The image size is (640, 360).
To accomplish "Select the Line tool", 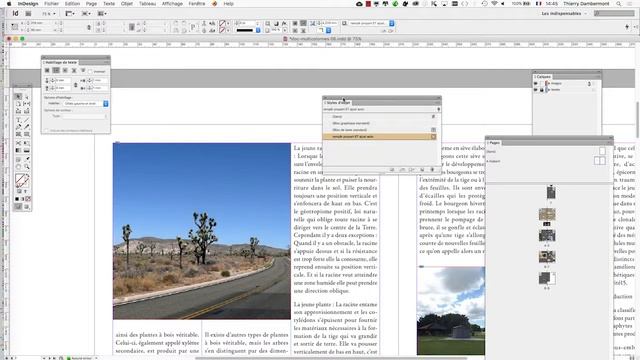I will [x=27, y=120].
